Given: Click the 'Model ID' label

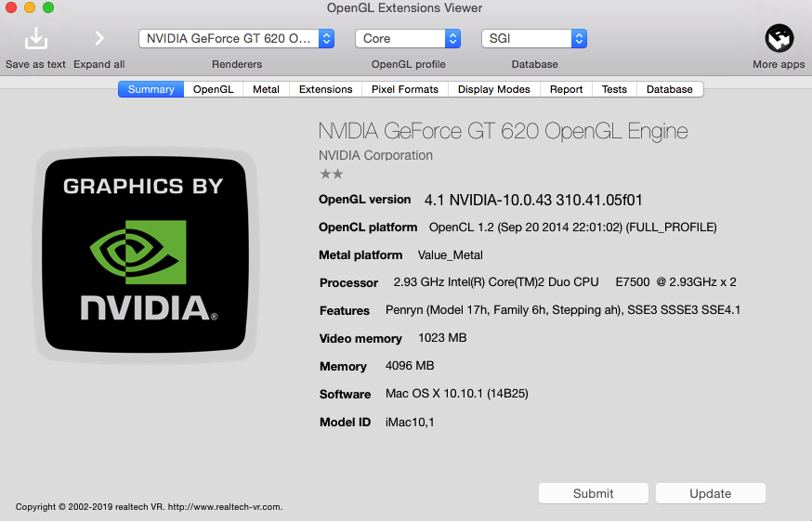Looking at the screenshot, I should 345,422.
